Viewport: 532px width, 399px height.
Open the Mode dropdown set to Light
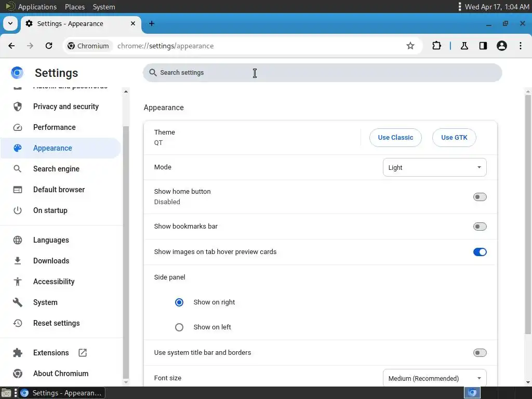435,167
